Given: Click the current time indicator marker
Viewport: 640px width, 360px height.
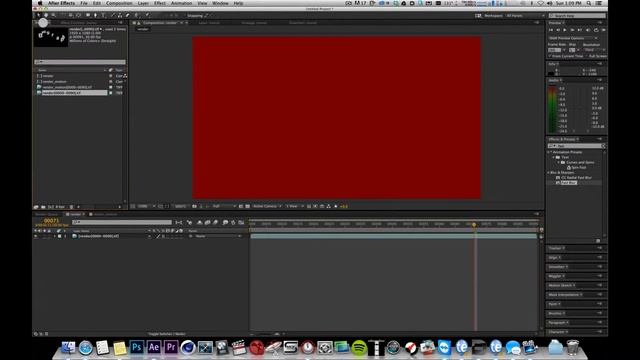Looking at the screenshot, I should (474, 224).
